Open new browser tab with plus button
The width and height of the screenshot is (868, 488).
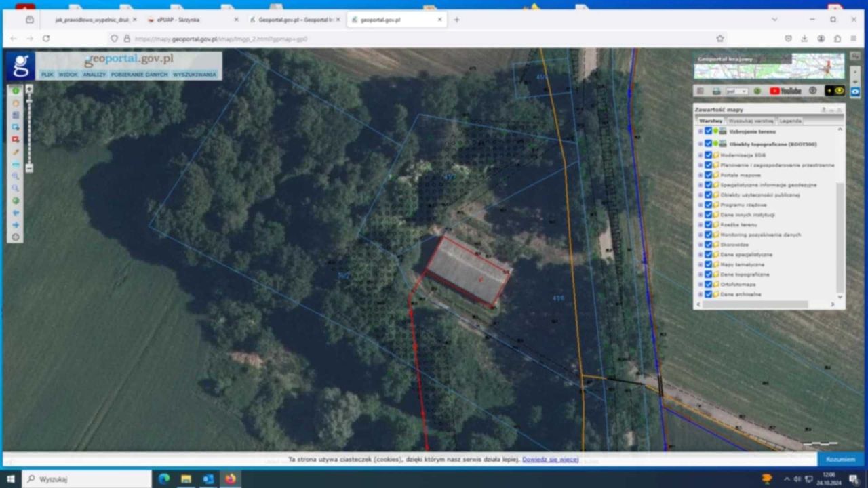(x=456, y=20)
